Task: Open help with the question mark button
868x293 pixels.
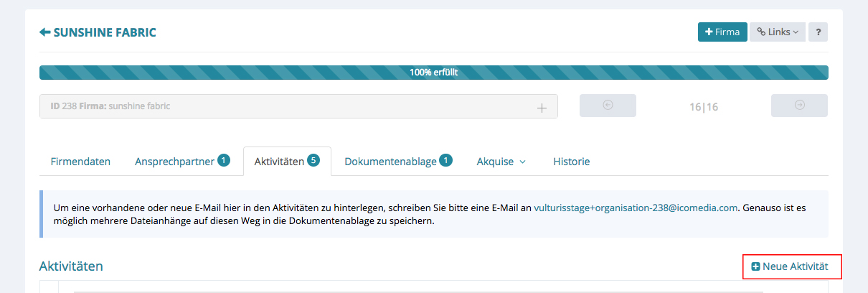Action: (818, 32)
